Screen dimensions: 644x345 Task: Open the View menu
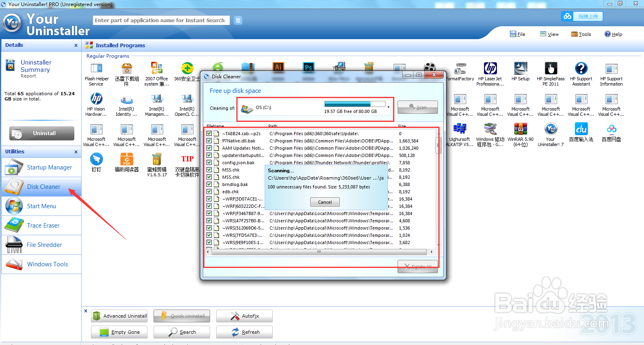(x=549, y=34)
